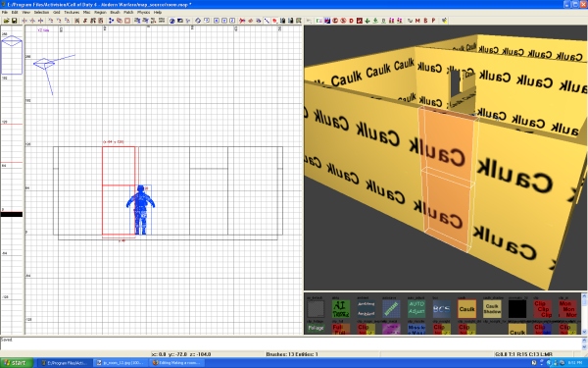Click the Open file toolbar icon
588x368 pixels.
(7, 21)
